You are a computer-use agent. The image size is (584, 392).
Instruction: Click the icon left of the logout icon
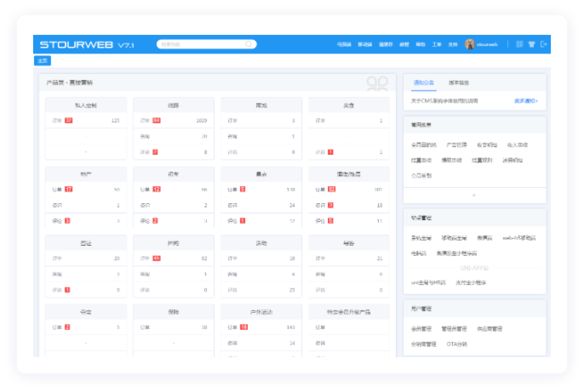click(532, 44)
